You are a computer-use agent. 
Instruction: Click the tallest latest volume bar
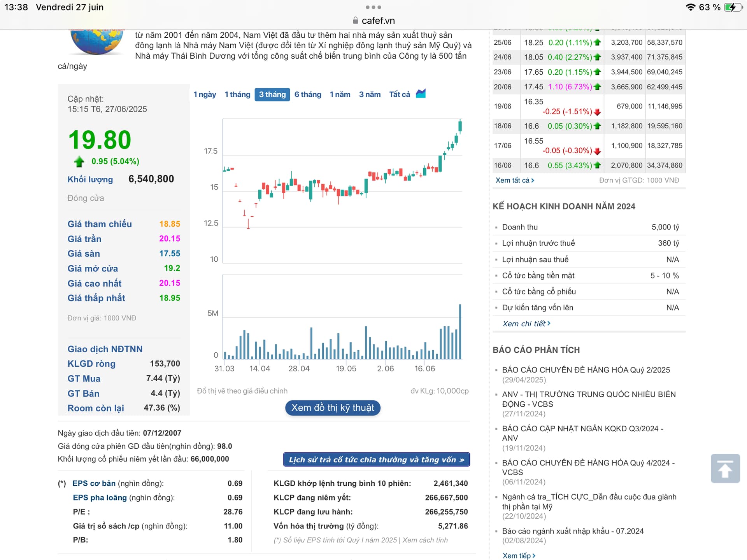click(460, 331)
